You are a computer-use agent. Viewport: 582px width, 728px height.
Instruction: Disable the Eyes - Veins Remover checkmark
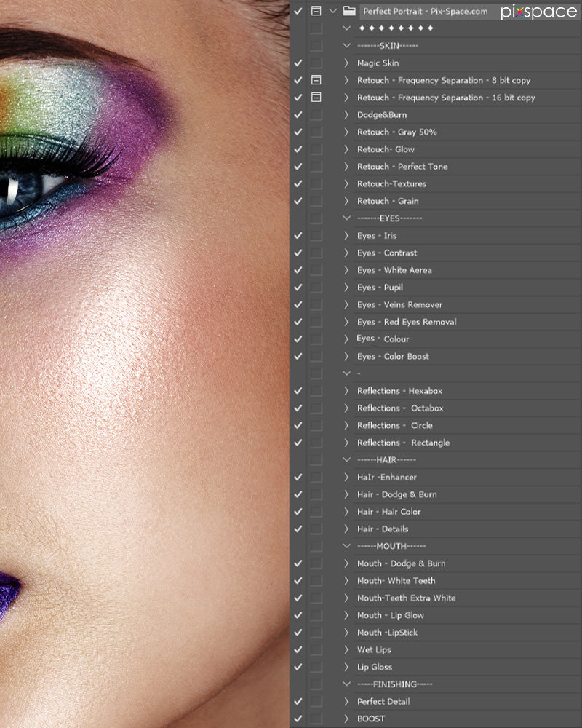[x=298, y=304]
